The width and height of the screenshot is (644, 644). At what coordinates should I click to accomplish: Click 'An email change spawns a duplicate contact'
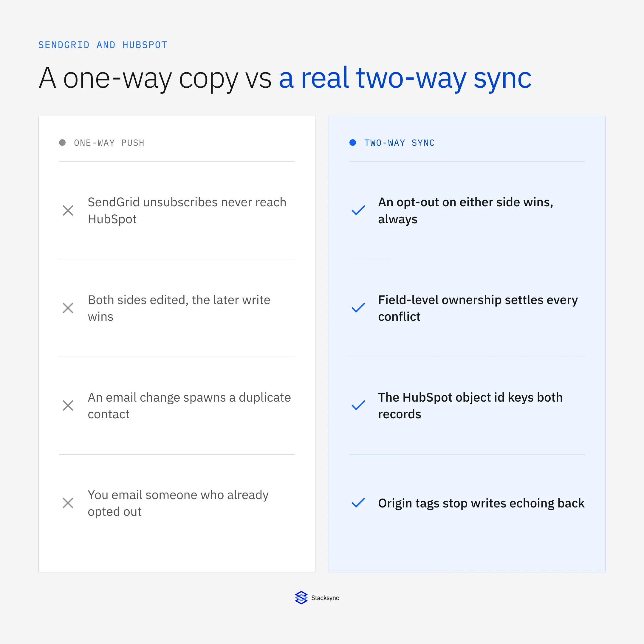189,406
